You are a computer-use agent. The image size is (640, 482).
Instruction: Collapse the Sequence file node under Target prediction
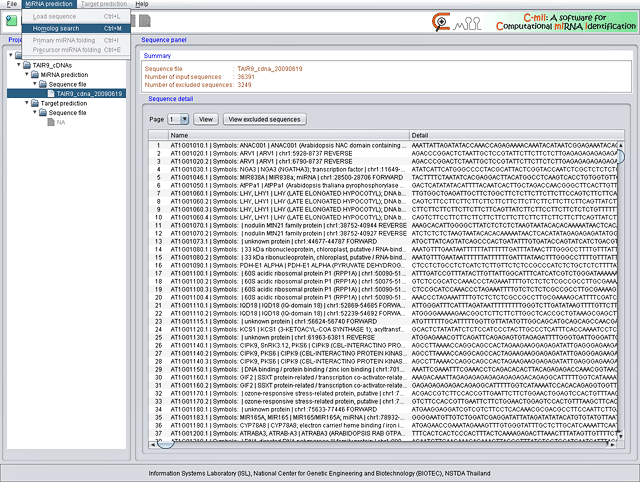(x=35, y=112)
